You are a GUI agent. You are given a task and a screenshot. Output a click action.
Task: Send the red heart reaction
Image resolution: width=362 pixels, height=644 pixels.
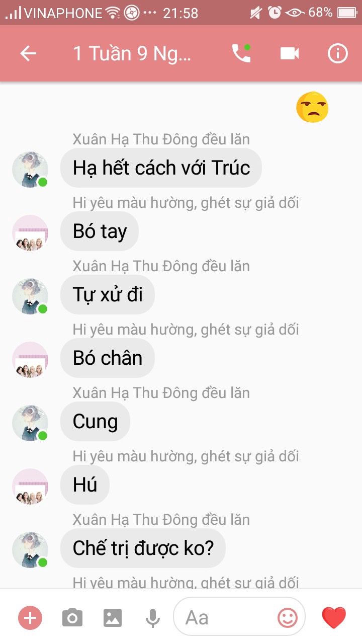pyautogui.click(x=334, y=617)
